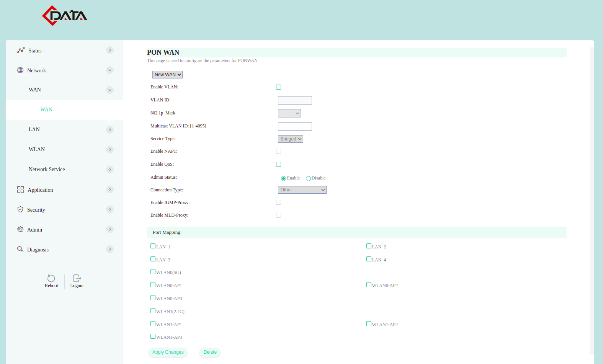The image size is (603, 364).
Task: Open the LAN menu item
Action: click(34, 129)
